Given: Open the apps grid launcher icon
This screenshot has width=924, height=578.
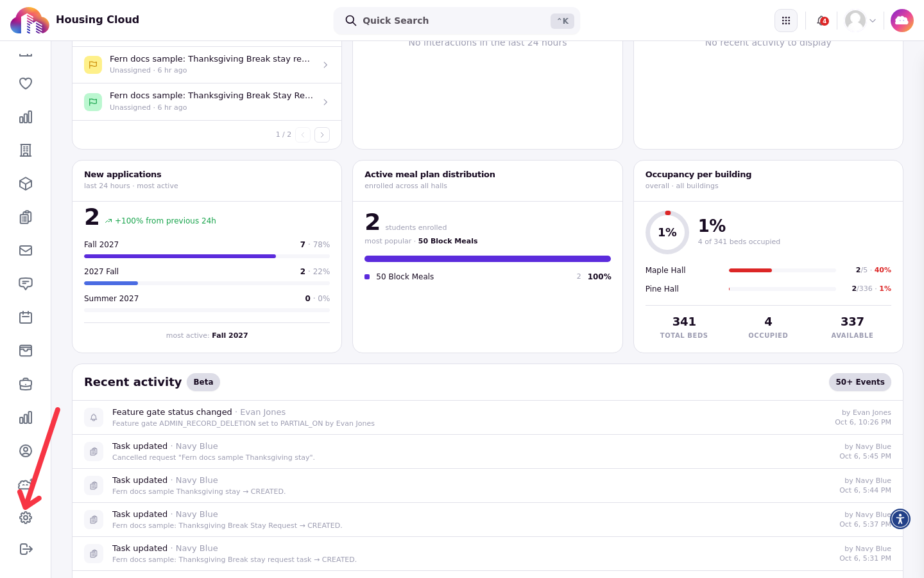Looking at the screenshot, I should point(786,21).
